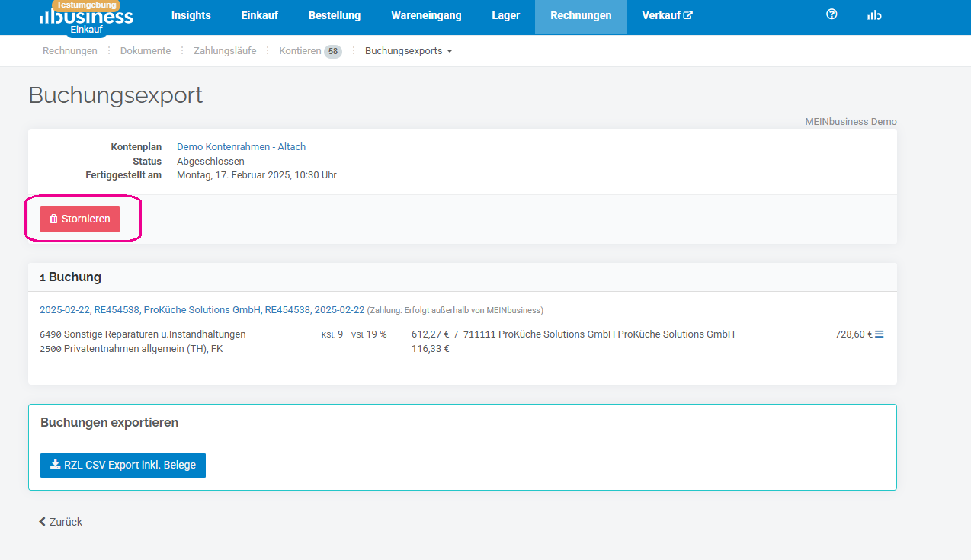The image size is (971, 560).
Task: Select the Rechnungen main tab
Action: (581, 15)
